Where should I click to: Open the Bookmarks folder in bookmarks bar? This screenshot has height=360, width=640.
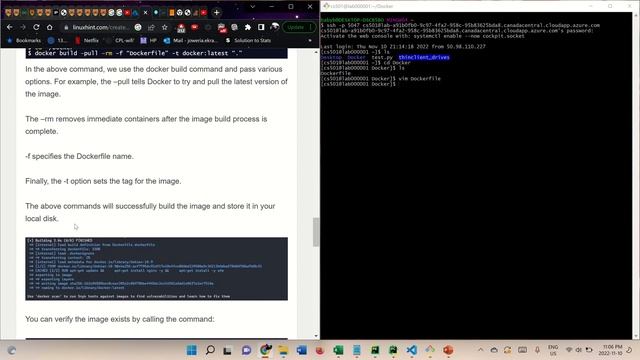tap(24, 40)
